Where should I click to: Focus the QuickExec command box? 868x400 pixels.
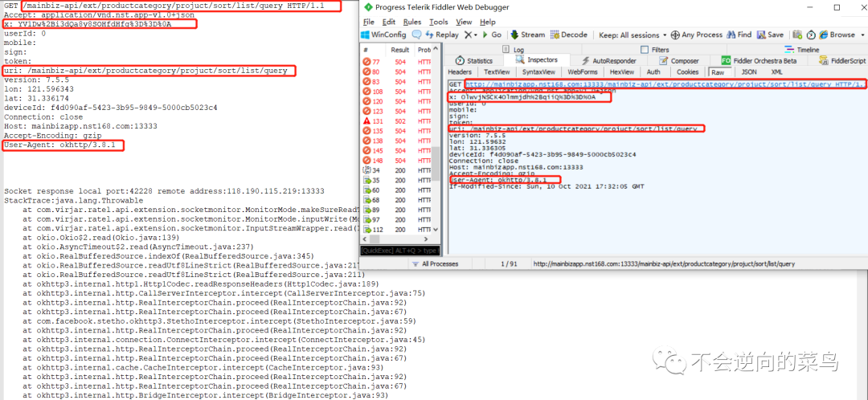tap(399, 251)
